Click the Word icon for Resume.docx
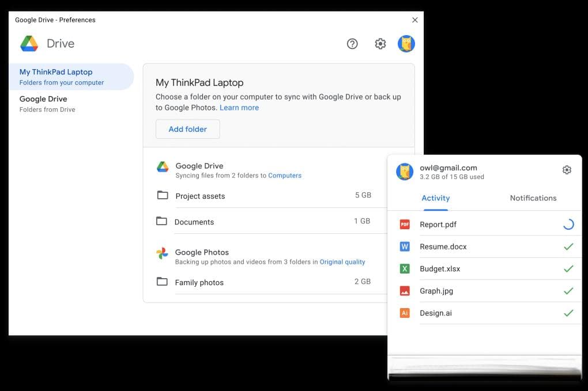This screenshot has height=391, width=588. coord(405,246)
